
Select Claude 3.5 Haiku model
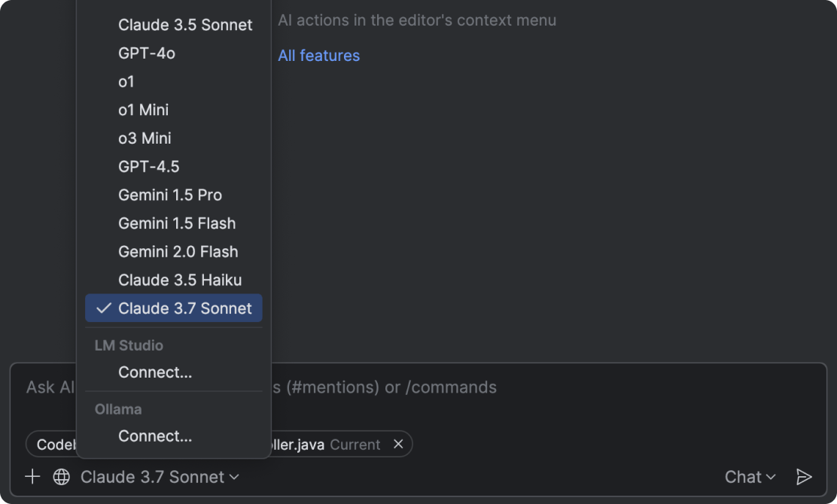coord(180,280)
